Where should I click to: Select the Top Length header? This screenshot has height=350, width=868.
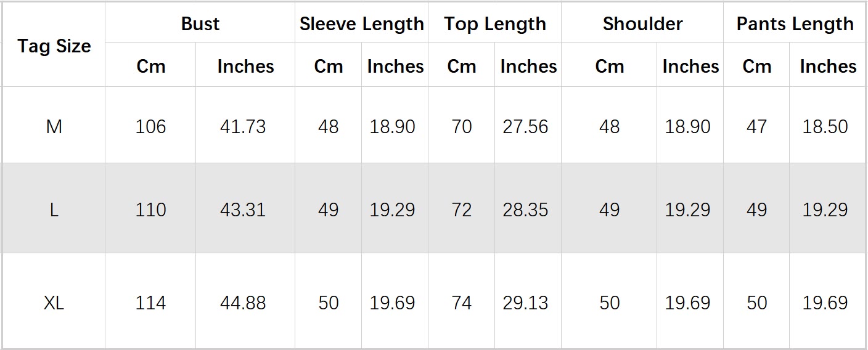click(x=495, y=24)
